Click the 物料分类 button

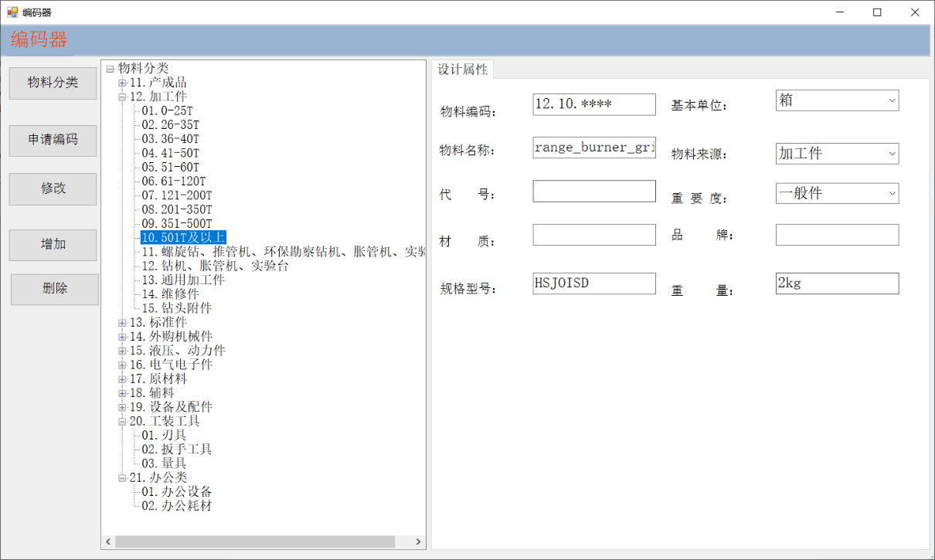[x=53, y=83]
